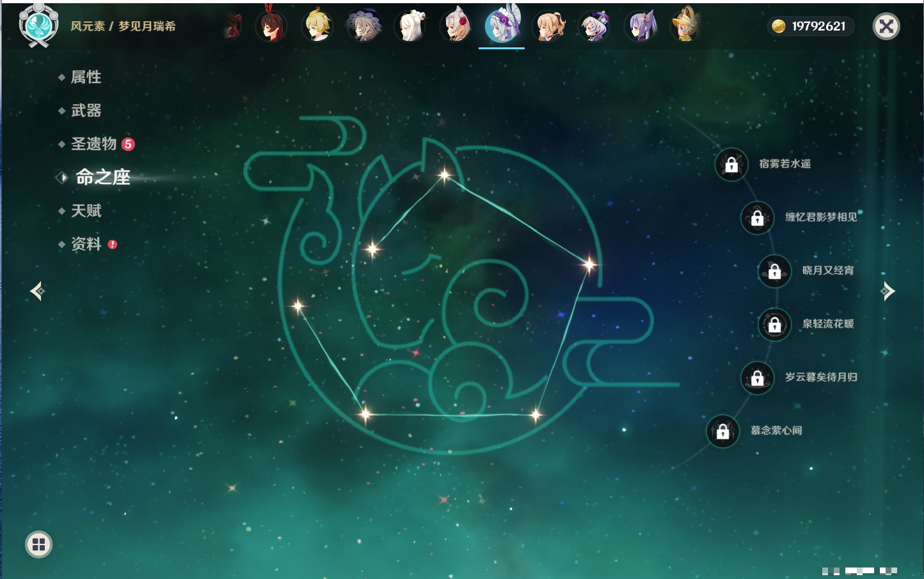Click the lock icon beside 缠忆君影梦相见
The width and height of the screenshot is (924, 579).
pyautogui.click(x=758, y=218)
